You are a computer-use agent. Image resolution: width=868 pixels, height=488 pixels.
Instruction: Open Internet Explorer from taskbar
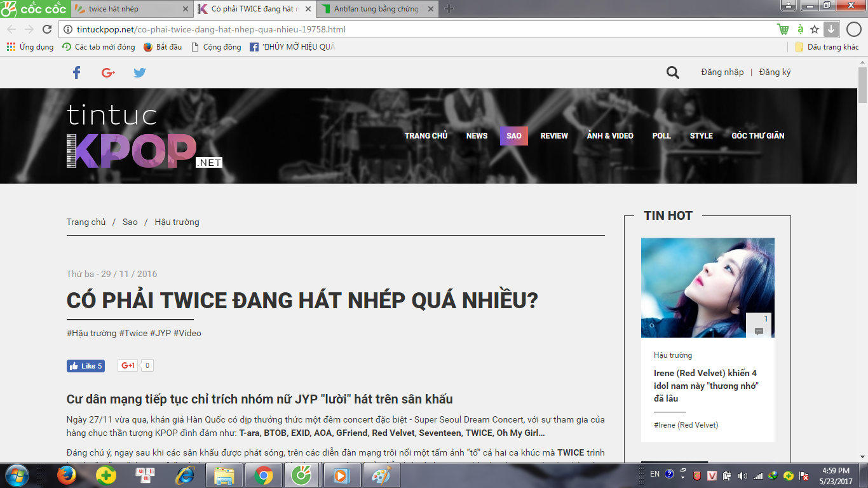click(x=185, y=475)
